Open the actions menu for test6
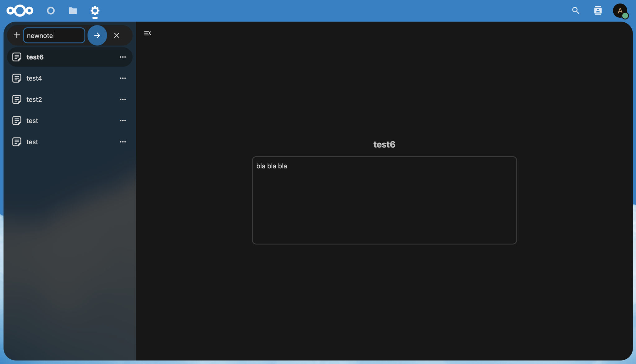 [x=123, y=57]
